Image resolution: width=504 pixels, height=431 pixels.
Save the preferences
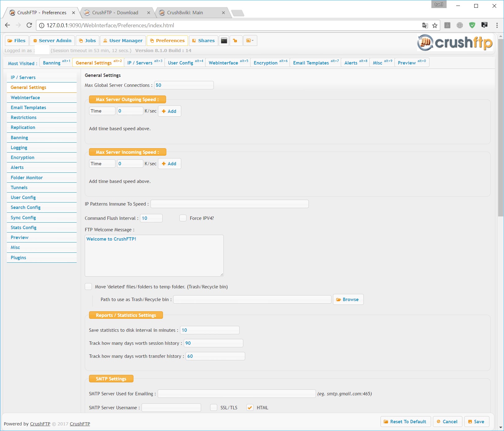pos(477,422)
